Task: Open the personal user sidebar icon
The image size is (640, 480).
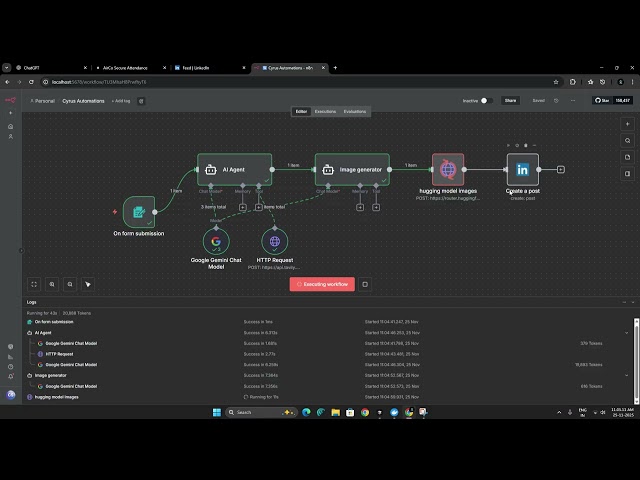Action: [11, 137]
